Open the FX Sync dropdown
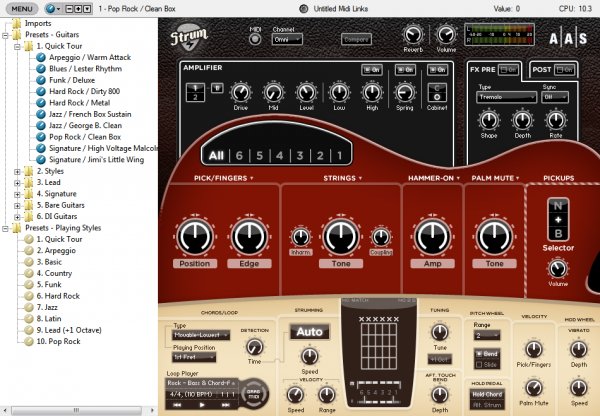The width and height of the screenshot is (600, 416). (x=554, y=97)
